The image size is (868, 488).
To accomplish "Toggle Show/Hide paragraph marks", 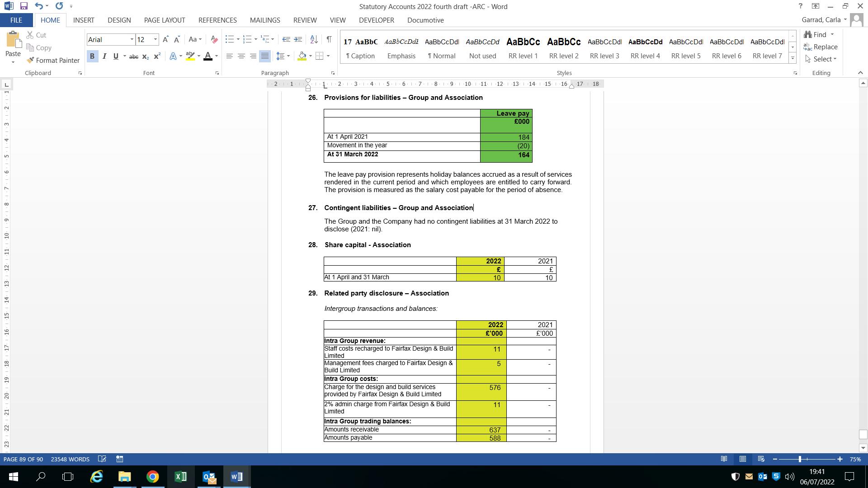I will tap(329, 40).
